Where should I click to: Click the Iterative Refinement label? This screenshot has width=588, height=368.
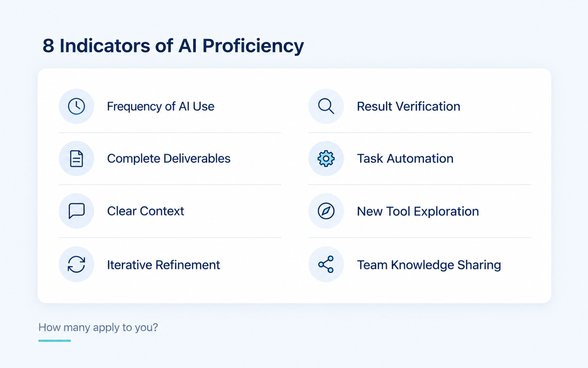click(x=163, y=265)
